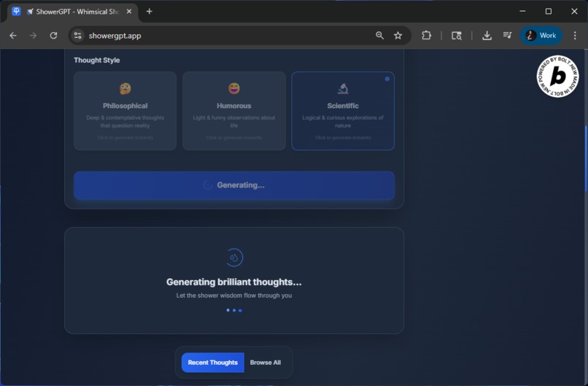The image size is (588, 386).
Task: Click the browser forward arrow
Action: coord(33,36)
